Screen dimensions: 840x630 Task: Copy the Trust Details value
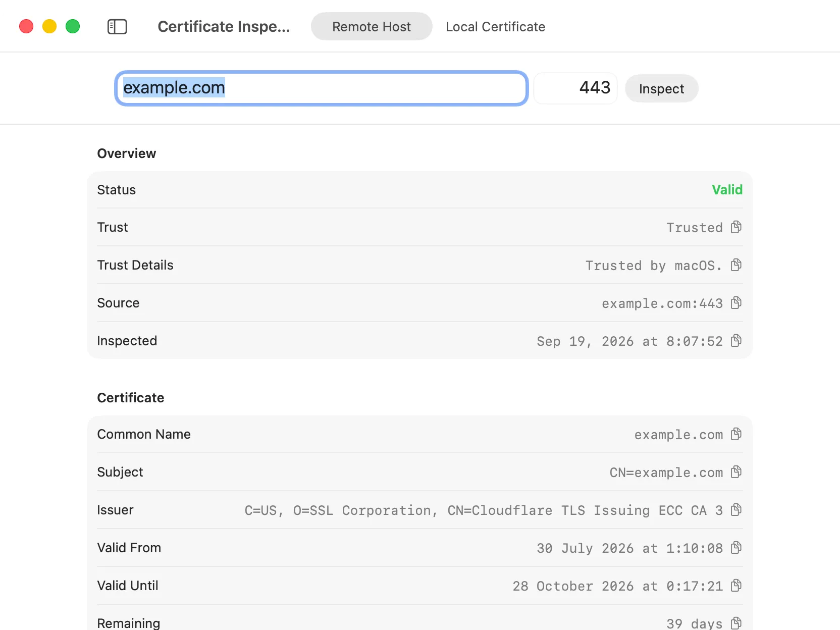click(737, 265)
